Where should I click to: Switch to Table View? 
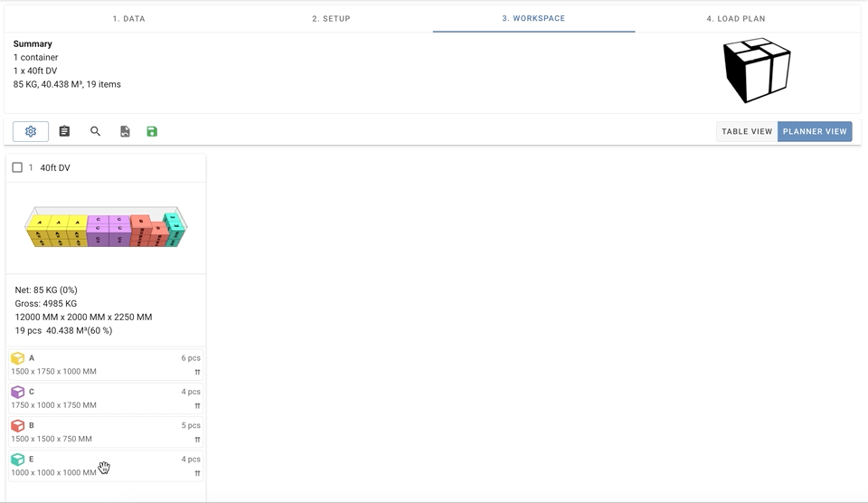pos(747,131)
